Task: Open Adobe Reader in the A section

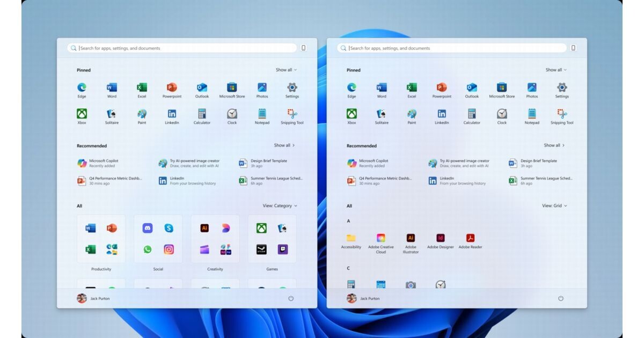Action: tap(470, 238)
